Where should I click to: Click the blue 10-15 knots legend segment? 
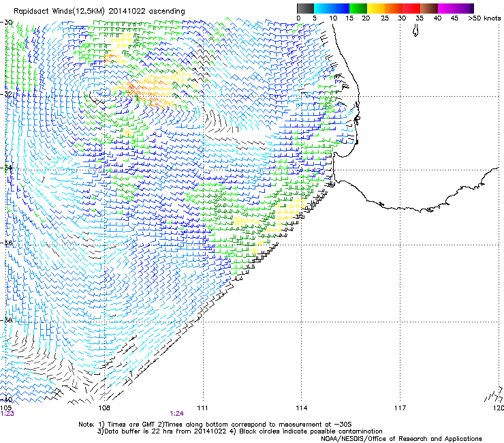click(x=341, y=8)
